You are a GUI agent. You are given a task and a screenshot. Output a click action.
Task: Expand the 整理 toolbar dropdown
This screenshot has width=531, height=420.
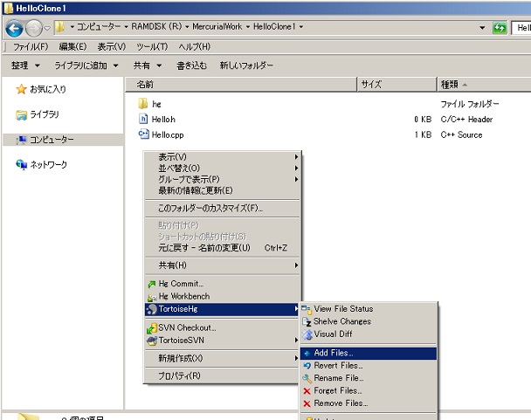38,65
